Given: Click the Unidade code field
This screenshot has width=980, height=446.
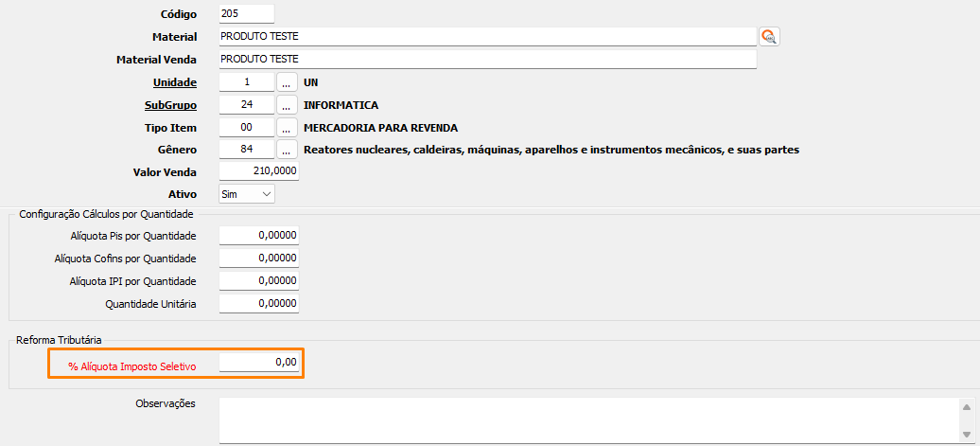Looking at the screenshot, I should [x=246, y=82].
